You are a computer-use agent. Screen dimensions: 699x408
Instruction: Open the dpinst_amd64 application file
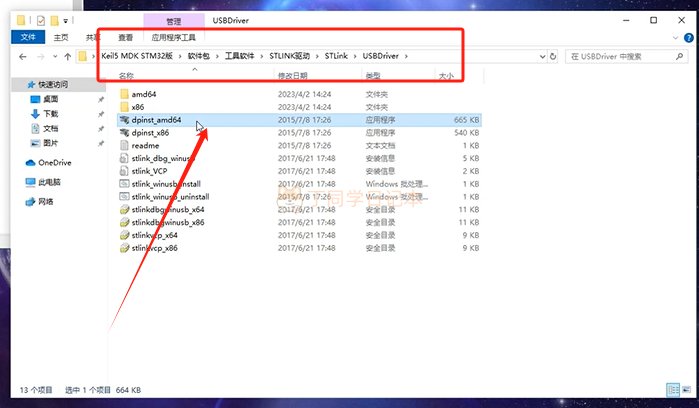(156, 119)
